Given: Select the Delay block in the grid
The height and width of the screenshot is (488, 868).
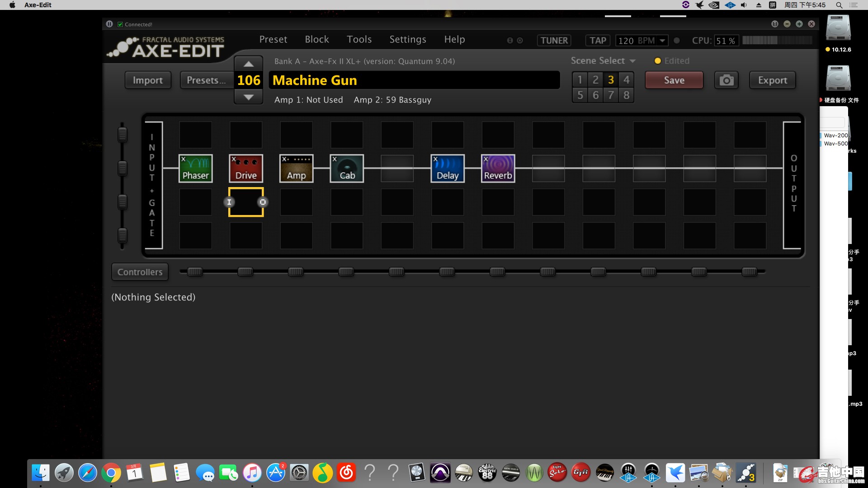Looking at the screenshot, I should (x=448, y=168).
